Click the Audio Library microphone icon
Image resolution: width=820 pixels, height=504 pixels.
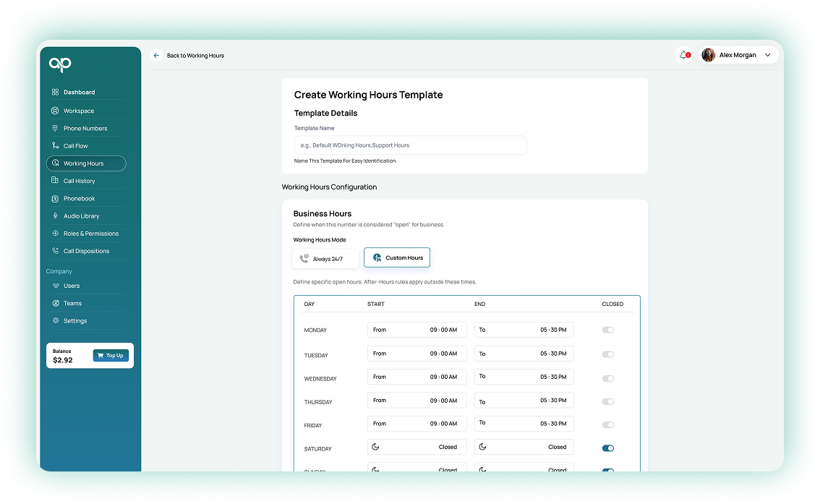tap(55, 216)
